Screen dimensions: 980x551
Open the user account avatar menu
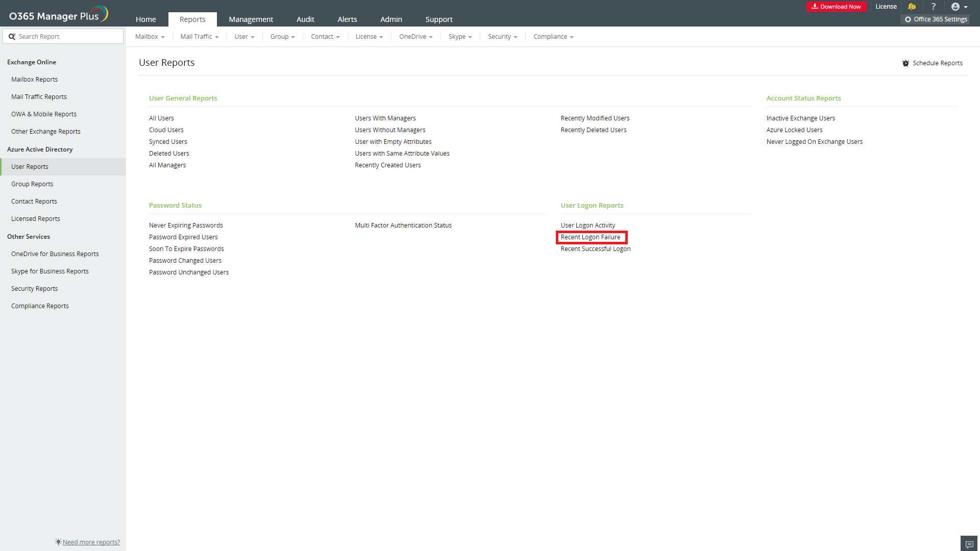[x=959, y=7]
